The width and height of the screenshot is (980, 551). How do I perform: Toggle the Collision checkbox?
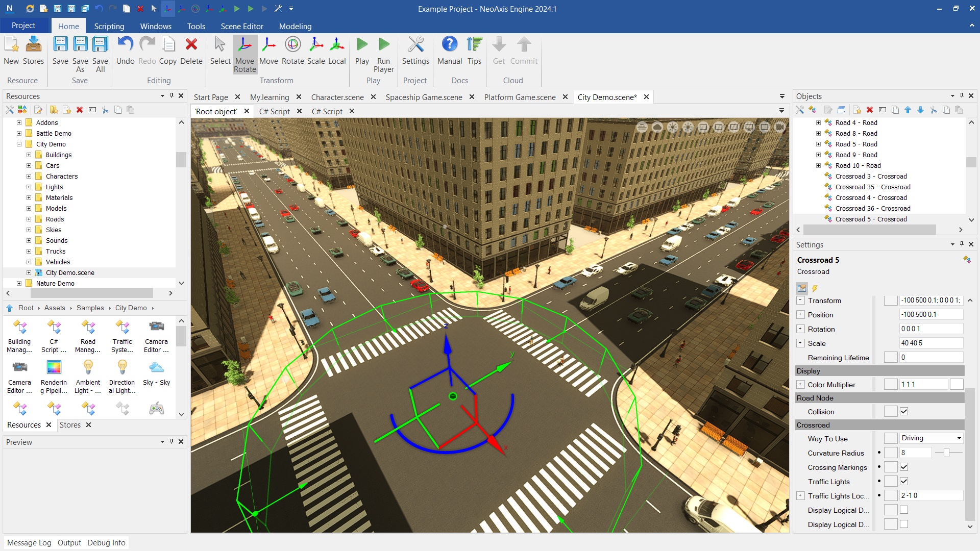[904, 412]
